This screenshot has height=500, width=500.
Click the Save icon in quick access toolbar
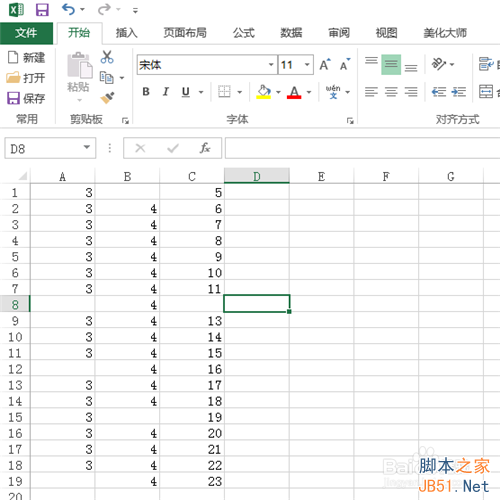click(42, 10)
